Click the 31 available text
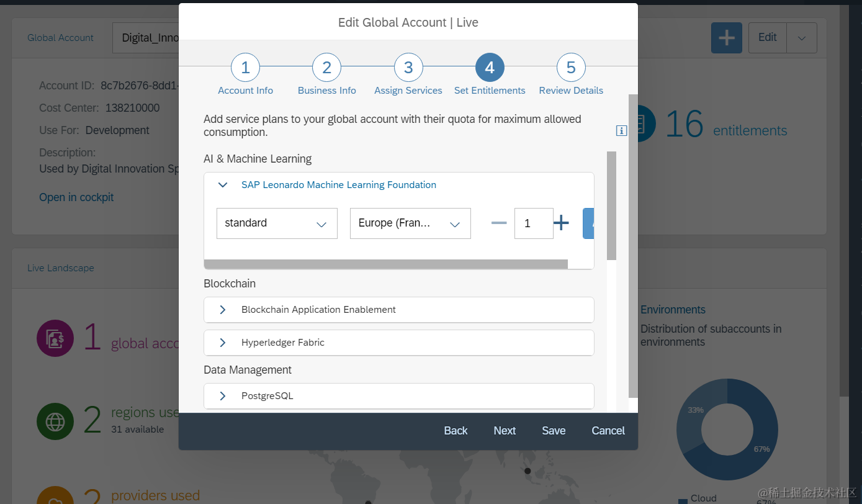Viewport: 862px width, 504px height. point(138,430)
